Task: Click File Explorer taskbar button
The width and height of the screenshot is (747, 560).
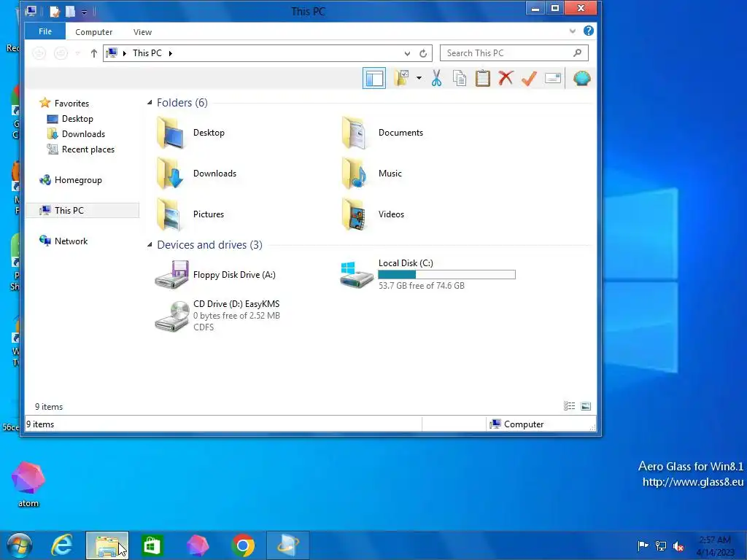Action: tap(107, 545)
